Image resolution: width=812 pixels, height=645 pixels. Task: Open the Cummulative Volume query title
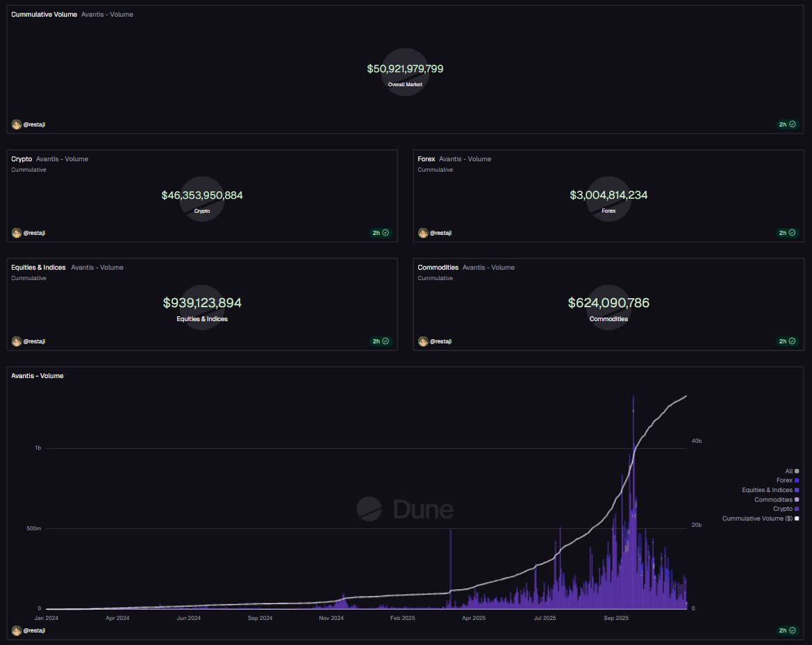[44, 15]
